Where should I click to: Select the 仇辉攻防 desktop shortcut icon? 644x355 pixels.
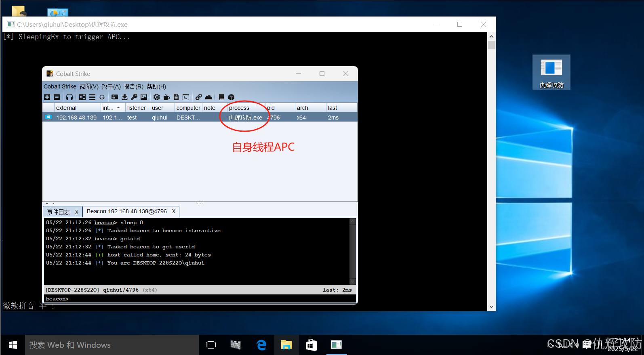pos(551,72)
